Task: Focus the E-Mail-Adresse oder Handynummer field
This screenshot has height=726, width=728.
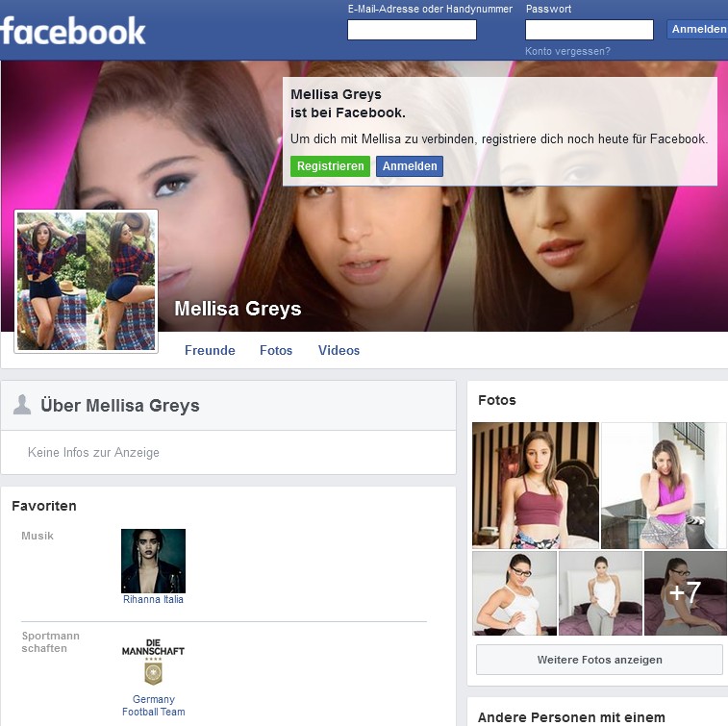Action: 412,30
